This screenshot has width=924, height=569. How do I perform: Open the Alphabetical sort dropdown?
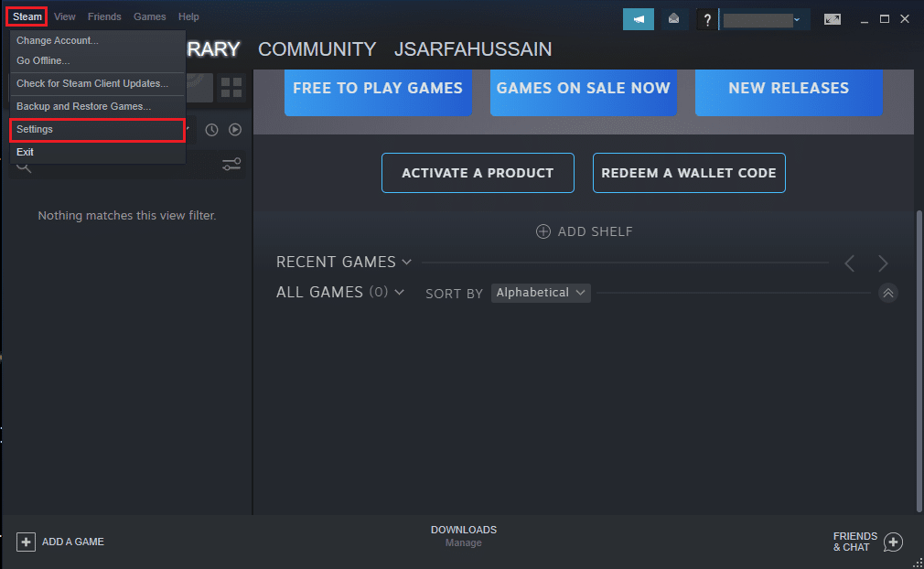tap(540, 292)
